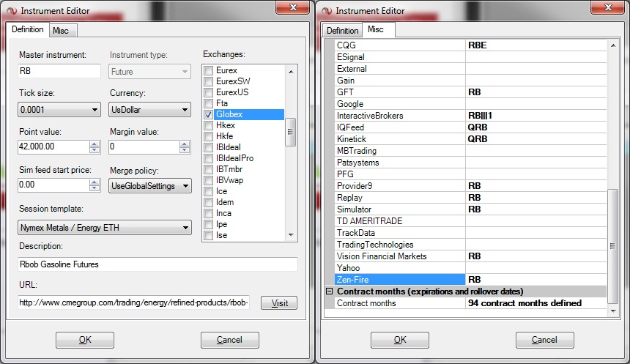Open the disabled Instrument type dropdown

[x=149, y=72]
